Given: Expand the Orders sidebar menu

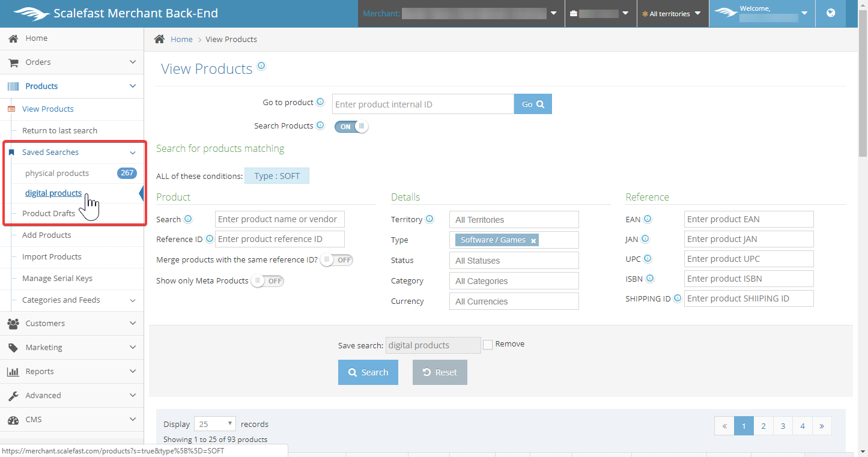Looking at the screenshot, I should 72,62.
